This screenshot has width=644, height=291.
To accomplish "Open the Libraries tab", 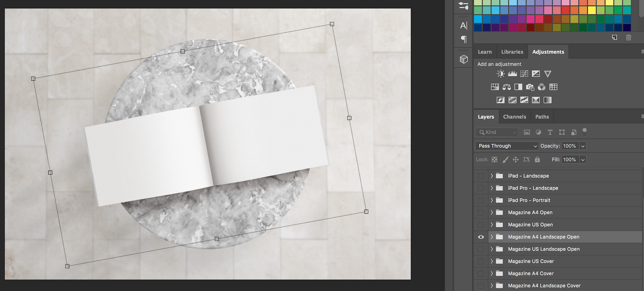I will 512,52.
